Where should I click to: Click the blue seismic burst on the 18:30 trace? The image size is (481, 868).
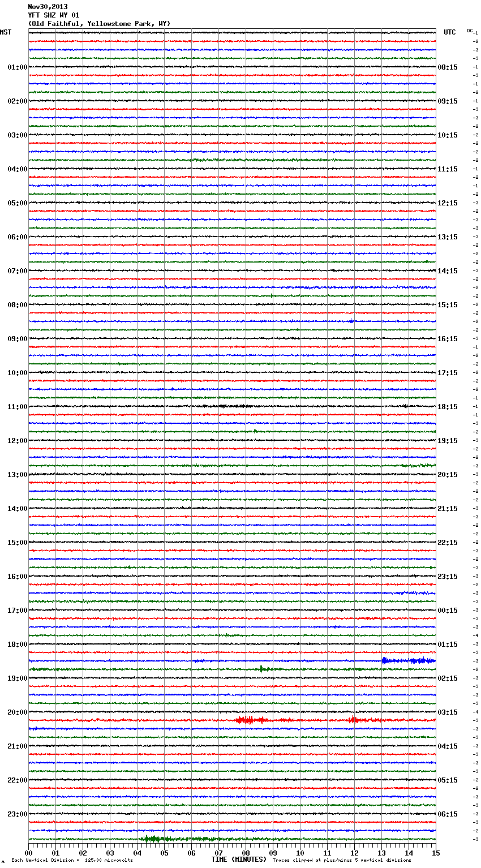click(x=409, y=660)
